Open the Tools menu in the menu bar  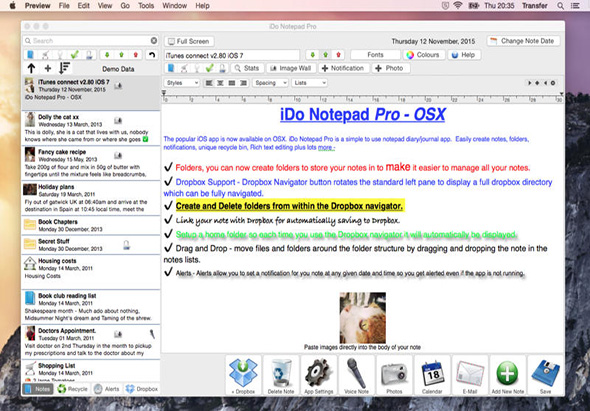(146, 6)
